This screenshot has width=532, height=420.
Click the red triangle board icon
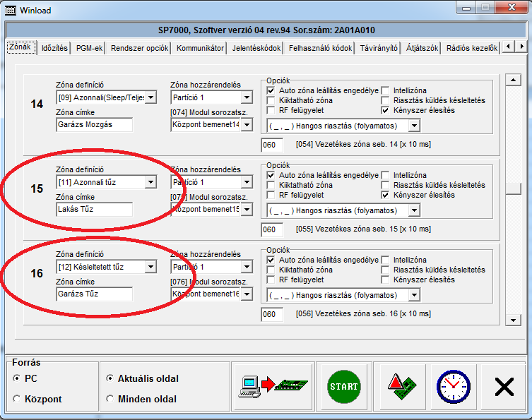point(402,386)
